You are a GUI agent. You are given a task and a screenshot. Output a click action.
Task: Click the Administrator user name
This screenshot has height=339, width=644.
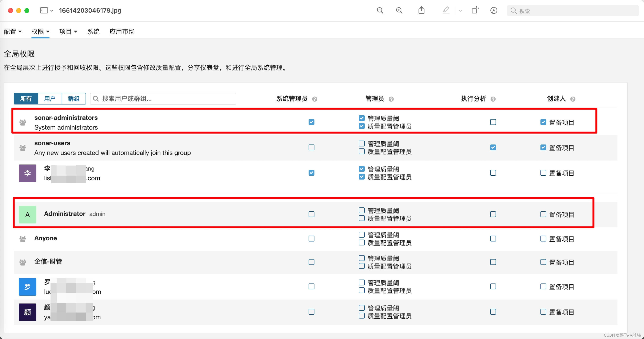tap(65, 214)
